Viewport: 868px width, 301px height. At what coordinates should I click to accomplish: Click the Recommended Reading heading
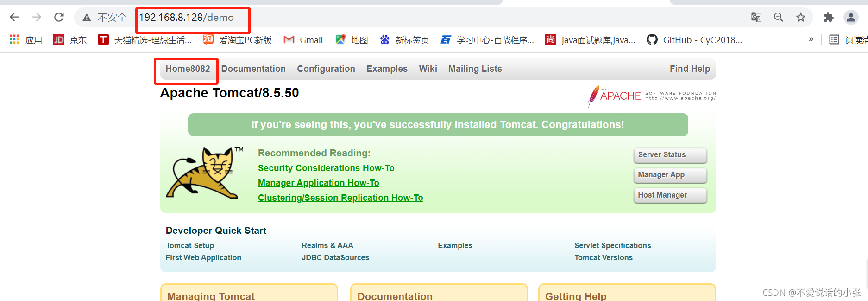coord(314,153)
